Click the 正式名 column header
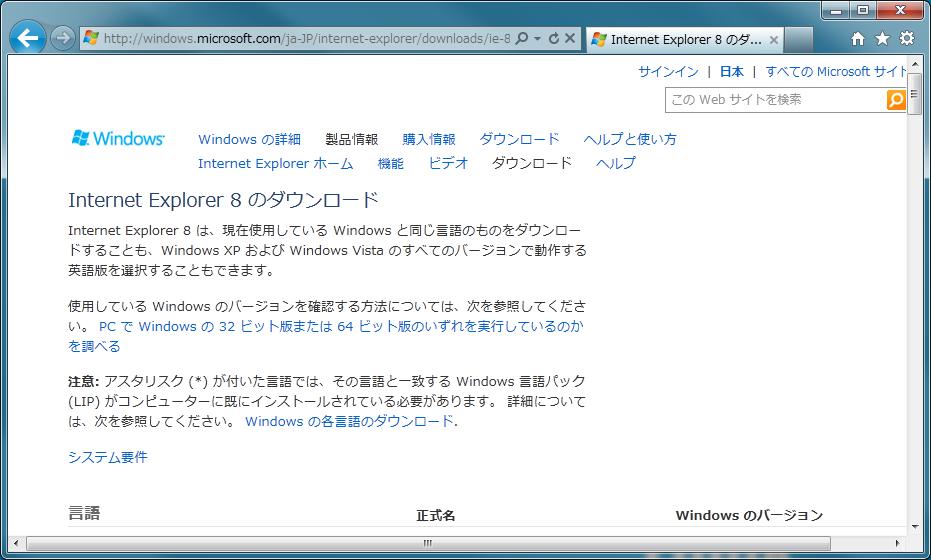The height and width of the screenshot is (560, 931). (436, 515)
